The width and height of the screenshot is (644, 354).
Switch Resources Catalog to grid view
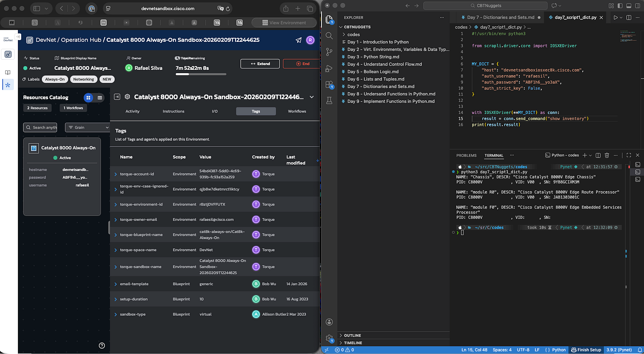tap(88, 97)
